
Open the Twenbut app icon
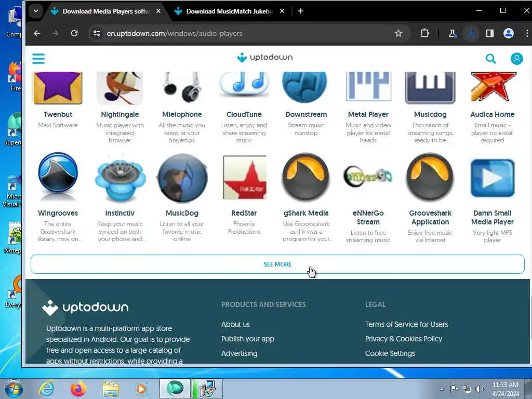point(58,87)
